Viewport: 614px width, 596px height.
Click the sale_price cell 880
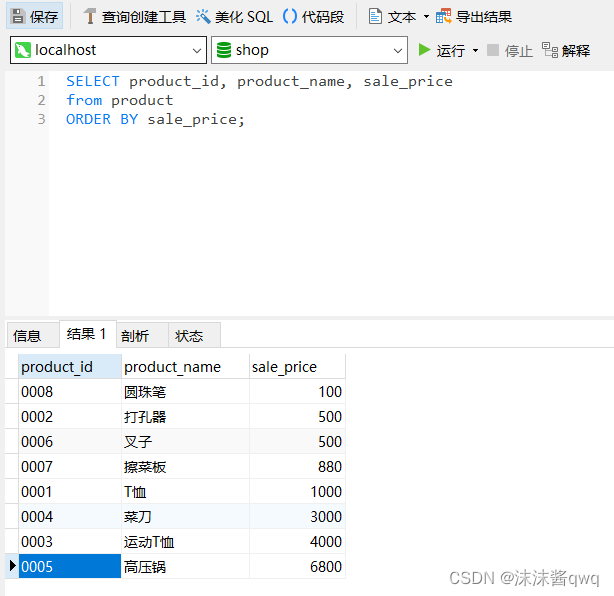click(x=297, y=467)
